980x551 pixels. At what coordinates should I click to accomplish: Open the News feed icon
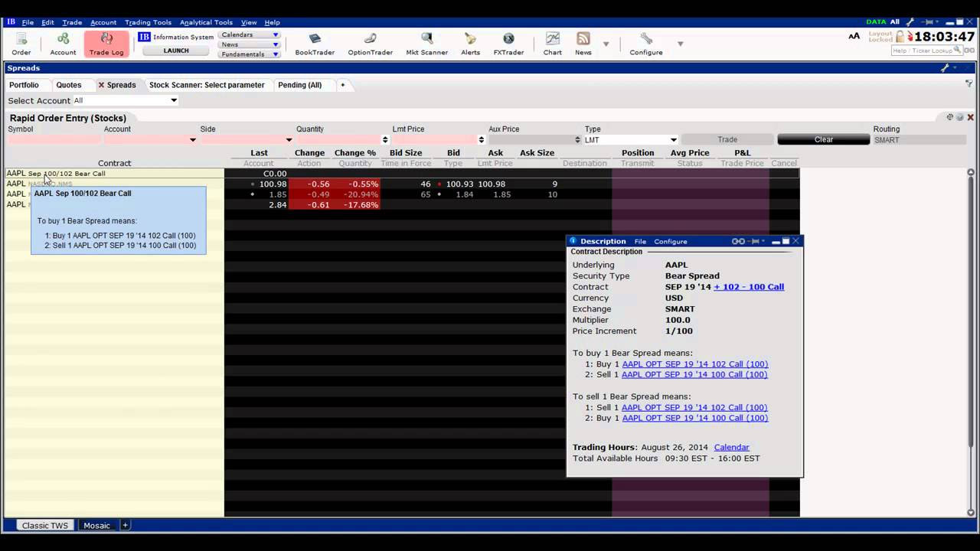pyautogui.click(x=583, y=44)
